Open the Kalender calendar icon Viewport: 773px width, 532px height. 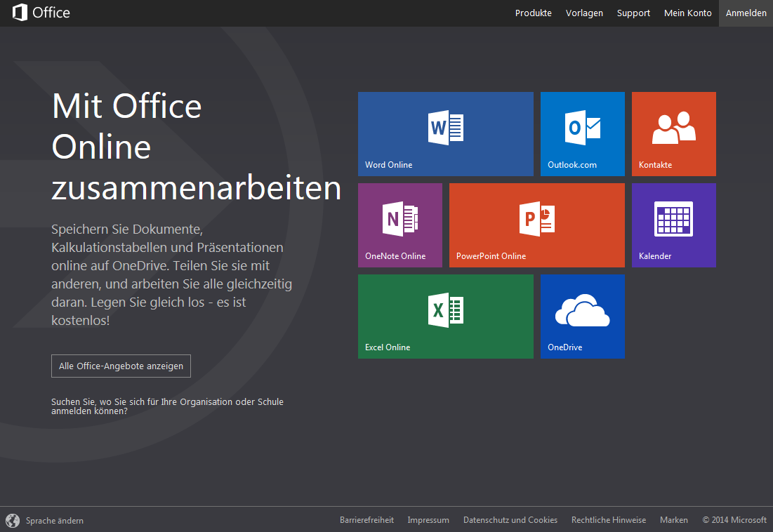coord(673,218)
